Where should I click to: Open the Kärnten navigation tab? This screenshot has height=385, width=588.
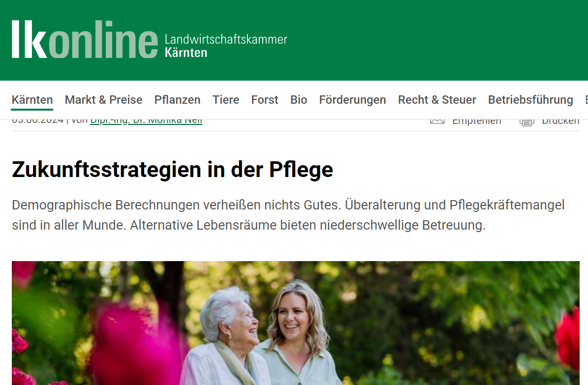click(x=32, y=100)
